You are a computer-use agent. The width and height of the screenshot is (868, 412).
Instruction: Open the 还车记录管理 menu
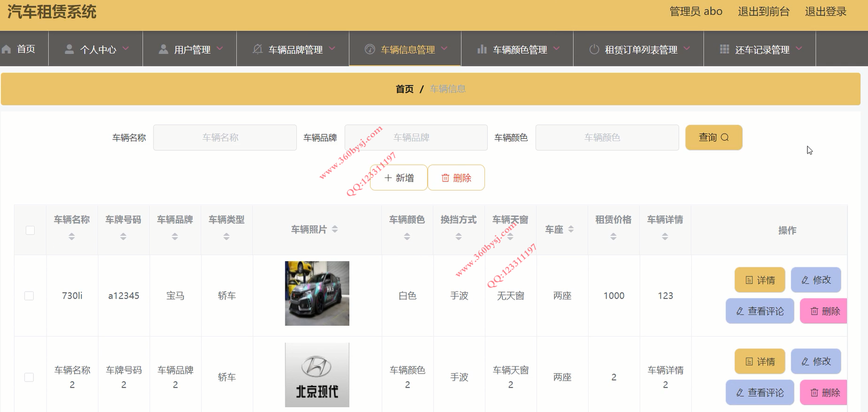tap(759, 49)
